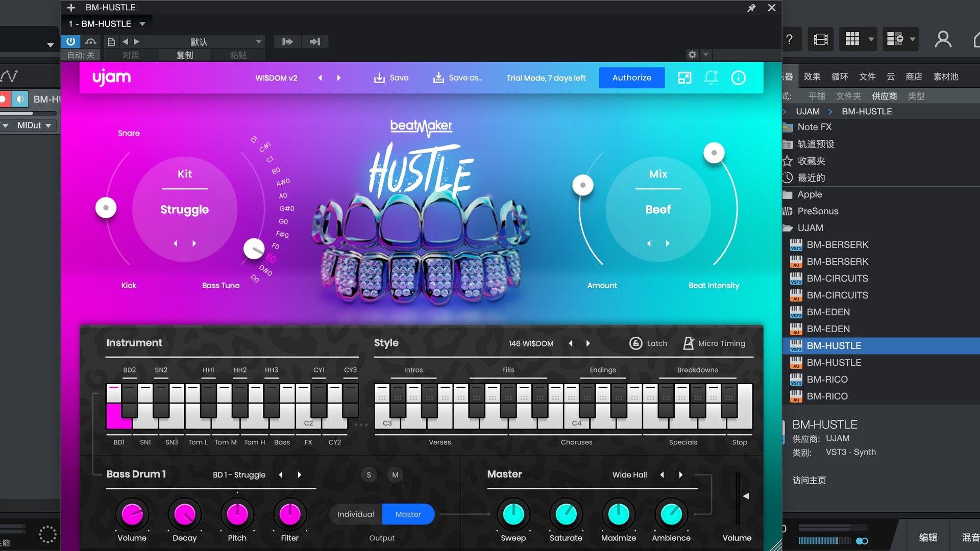Click the blue Authorize button
Image resolution: width=980 pixels, height=551 pixels.
(x=632, y=78)
